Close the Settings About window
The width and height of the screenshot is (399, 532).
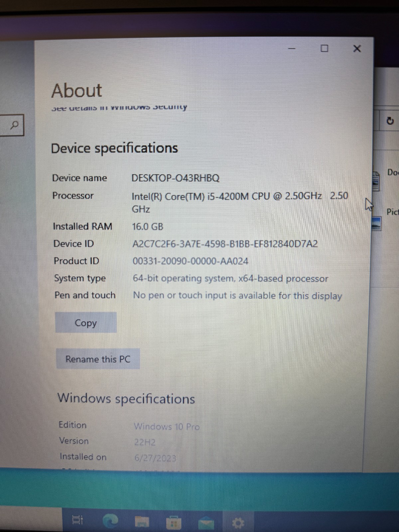pyautogui.click(x=357, y=49)
